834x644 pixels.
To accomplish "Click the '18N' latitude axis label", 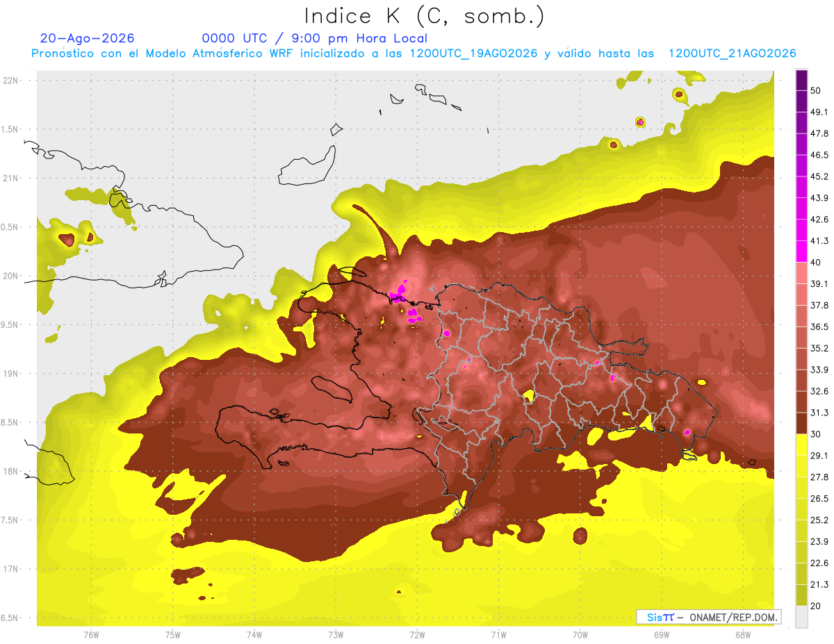I will (10, 471).
